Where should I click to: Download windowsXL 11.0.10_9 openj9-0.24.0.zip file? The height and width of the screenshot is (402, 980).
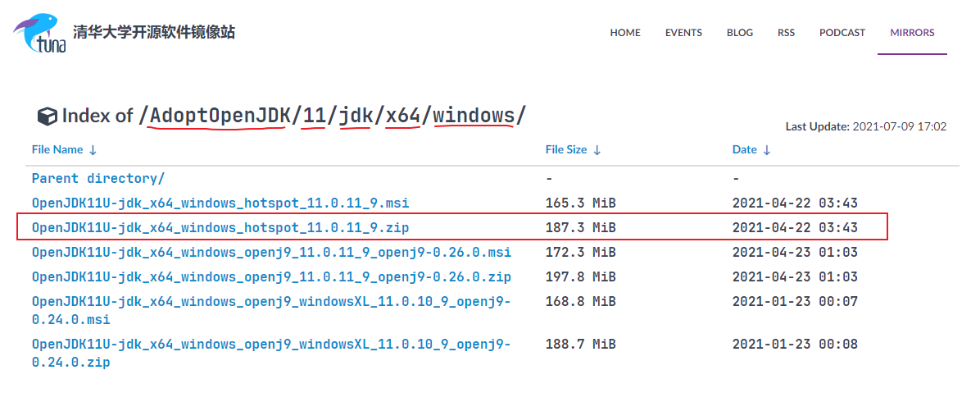tap(271, 353)
